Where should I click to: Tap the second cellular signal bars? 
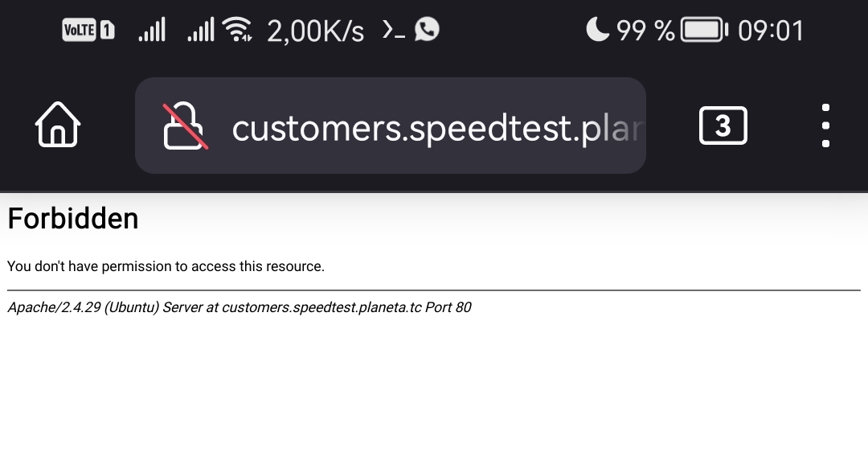click(200, 30)
